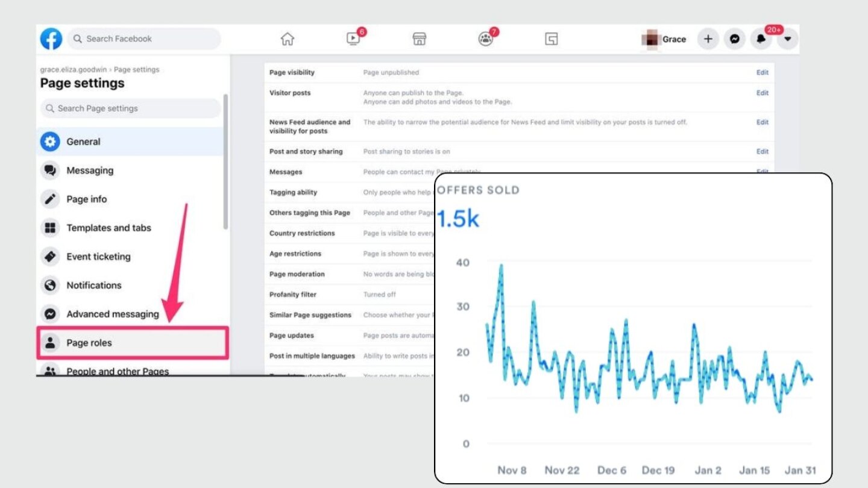Click the Dec 19 axis label

[658, 470]
